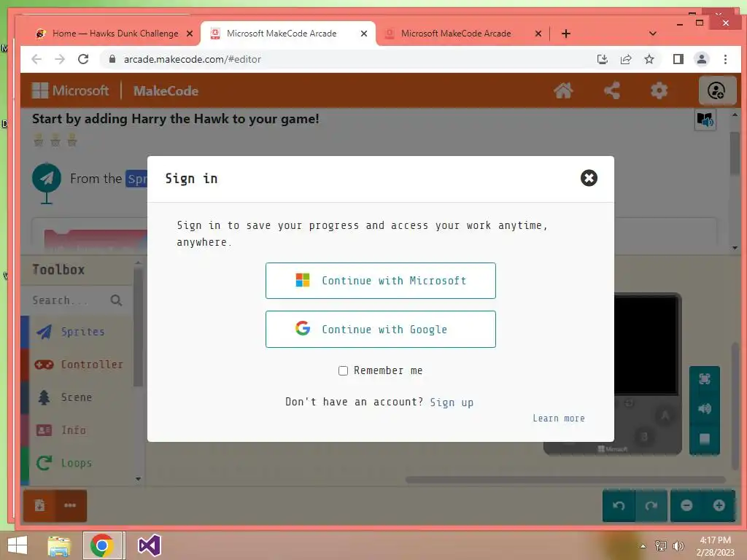Image resolution: width=747 pixels, height=560 pixels.
Task: Open the download more options menu
Action: [71, 506]
